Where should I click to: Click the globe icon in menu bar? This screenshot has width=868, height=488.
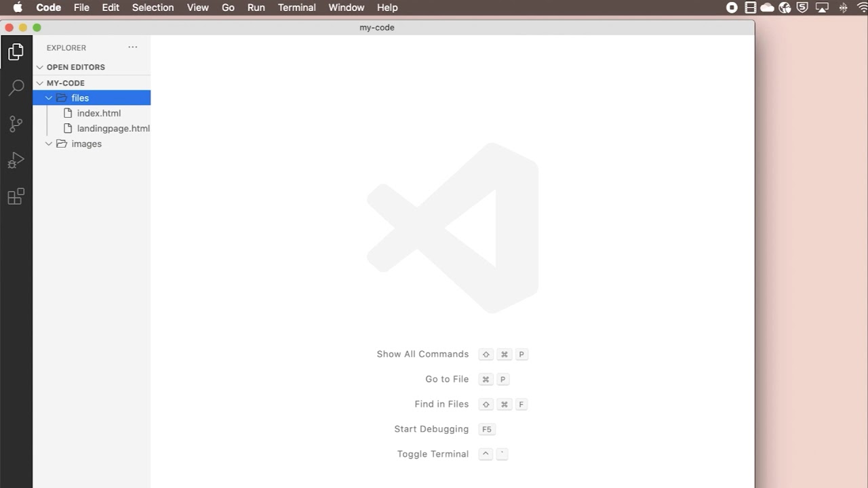[x=785, y=7]
